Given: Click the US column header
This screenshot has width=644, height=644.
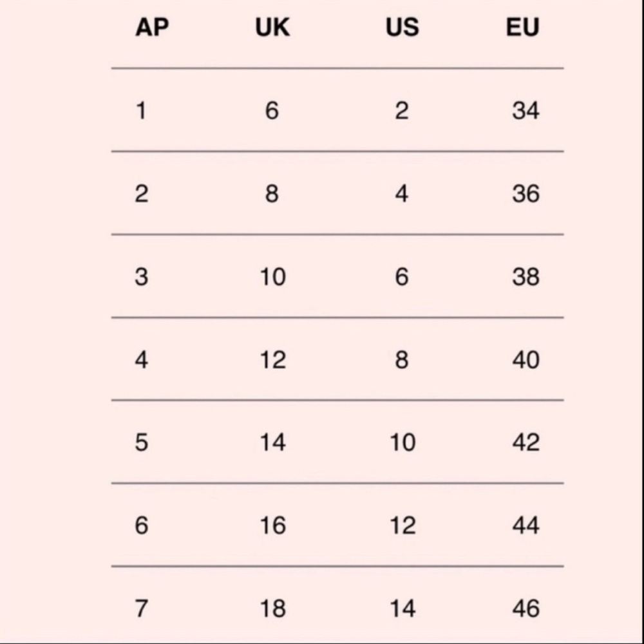Looking at the screenshot, I should (402, 28).
